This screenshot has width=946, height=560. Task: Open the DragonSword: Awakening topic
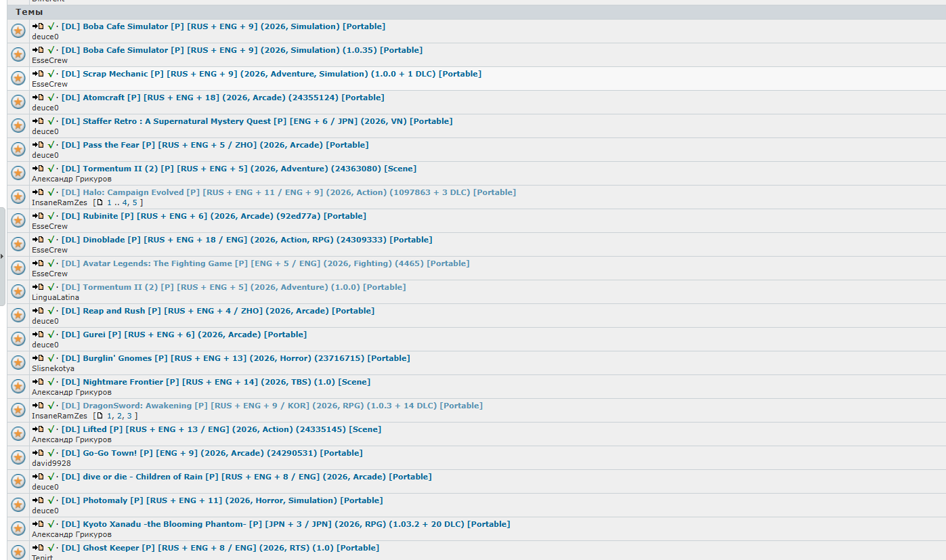272,406
